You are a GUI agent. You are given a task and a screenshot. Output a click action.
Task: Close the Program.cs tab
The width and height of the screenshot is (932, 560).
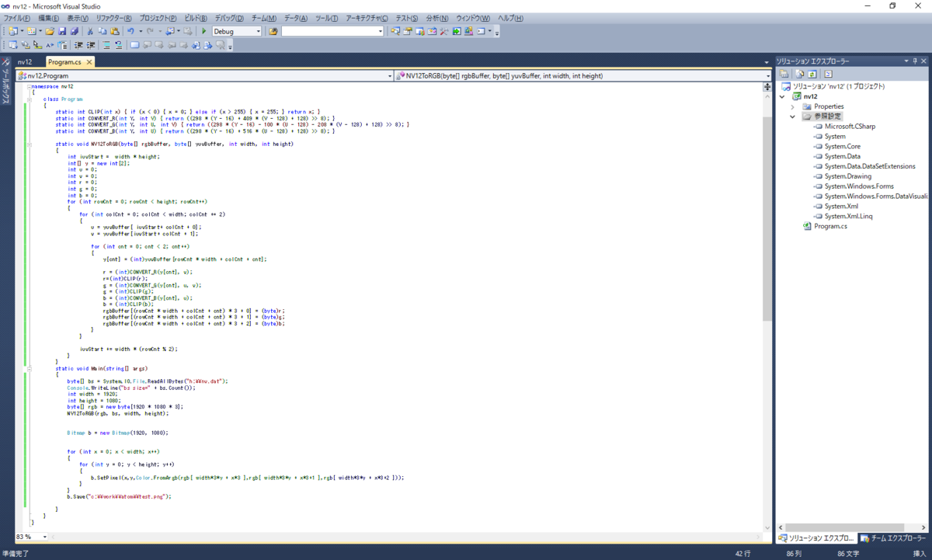click(89, 61)
